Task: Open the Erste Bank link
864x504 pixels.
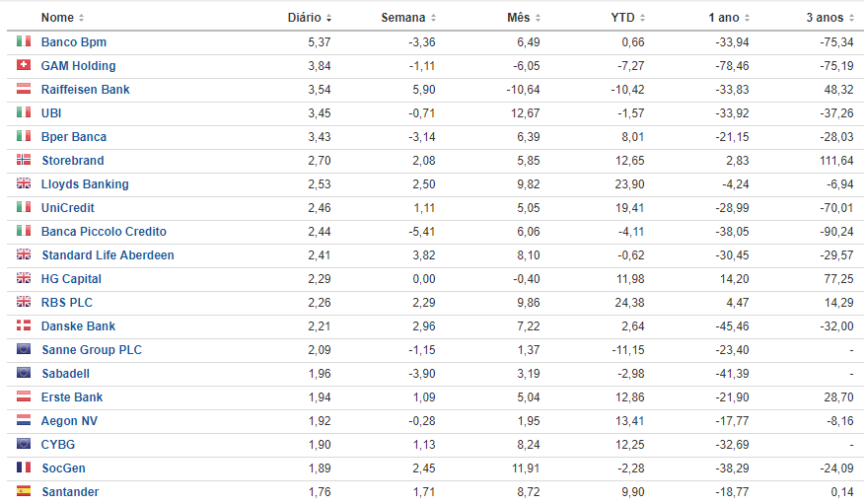Action: point(72,397)
